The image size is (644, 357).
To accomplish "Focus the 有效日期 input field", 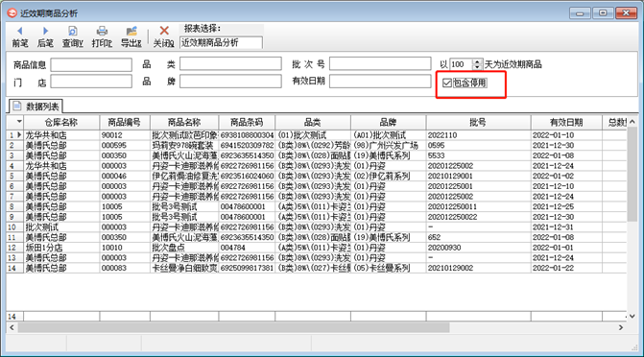I will 380,82.
